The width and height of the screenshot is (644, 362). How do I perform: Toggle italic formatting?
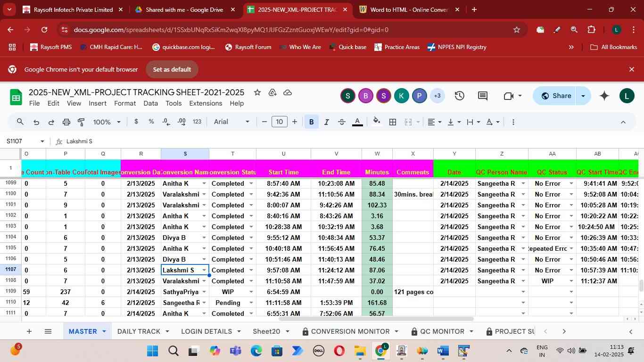click(x=326, y=122)
